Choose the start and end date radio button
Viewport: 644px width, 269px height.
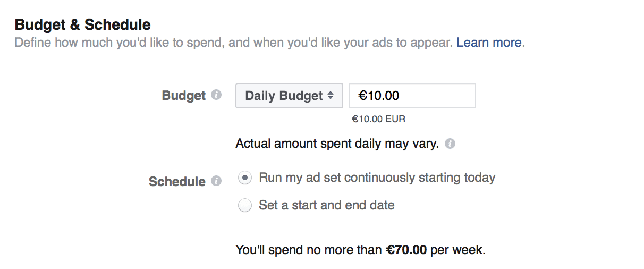245,205
